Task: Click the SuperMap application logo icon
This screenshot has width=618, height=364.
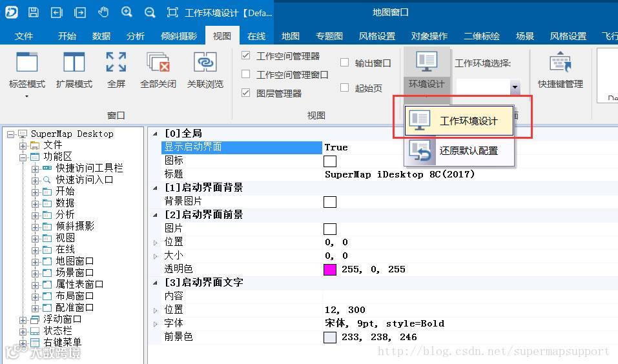Action: (x=11, y=12)
